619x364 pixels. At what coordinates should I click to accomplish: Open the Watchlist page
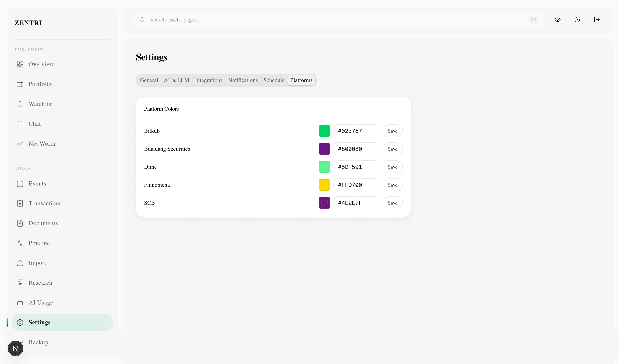click(x=62, y=104)
